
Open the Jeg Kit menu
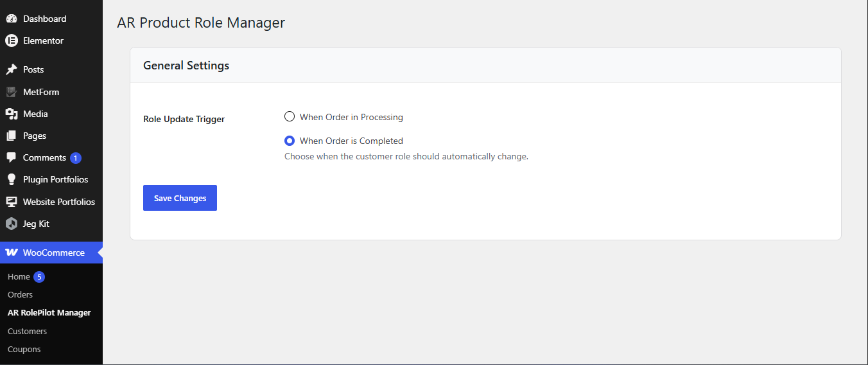click(x=51, y=224)
